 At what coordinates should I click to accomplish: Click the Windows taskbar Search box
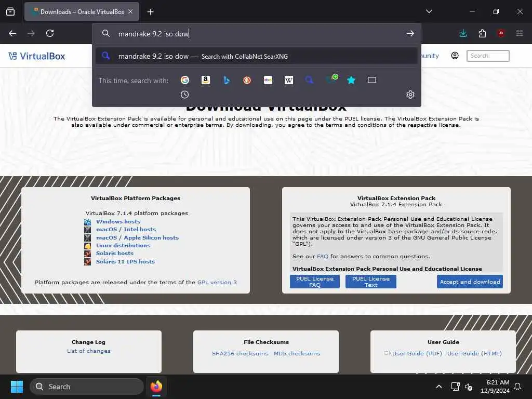click(87, 387)
